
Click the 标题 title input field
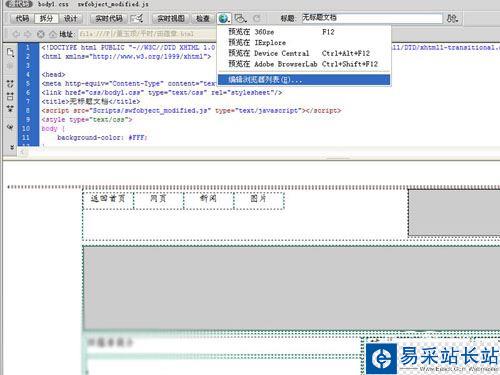coord(372,18)
